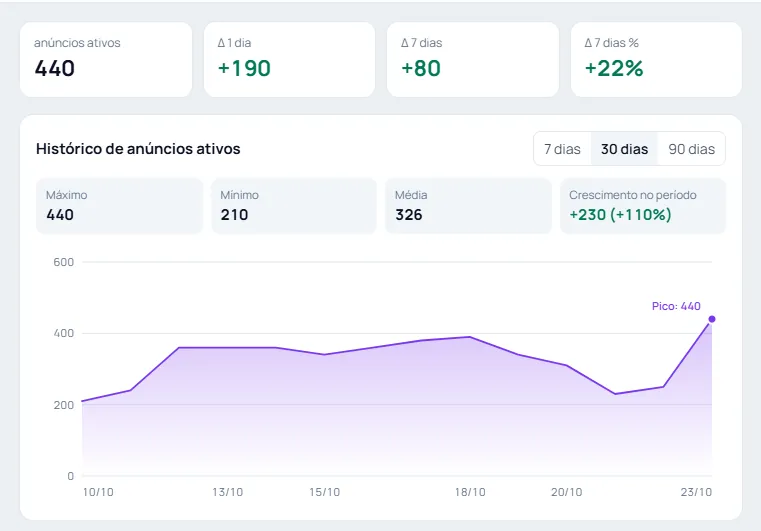
Task: Click the 10/10 date axis label
Action: click(x=98, y=492)
